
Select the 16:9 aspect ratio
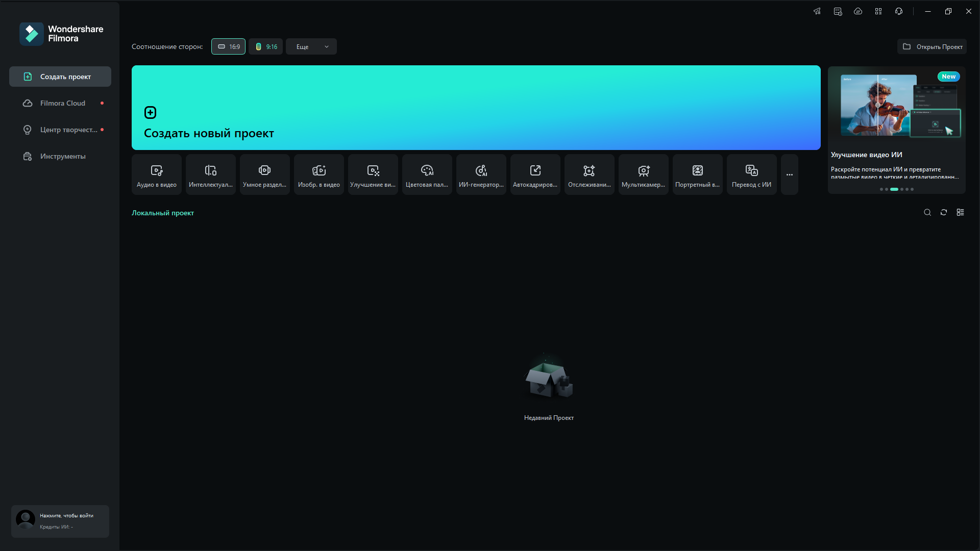tap(228, 46)
